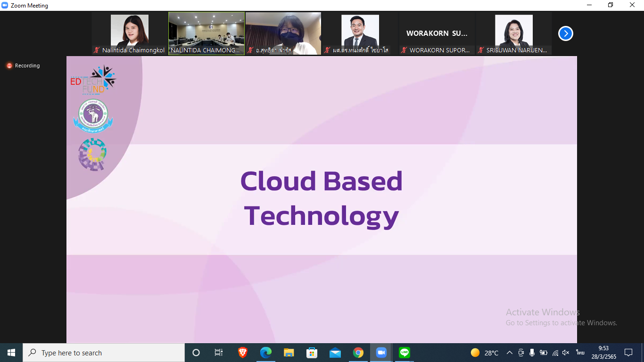Screen dimensions: 644x362
Task: Open the Windows Start menu
Action: point(11,353)
